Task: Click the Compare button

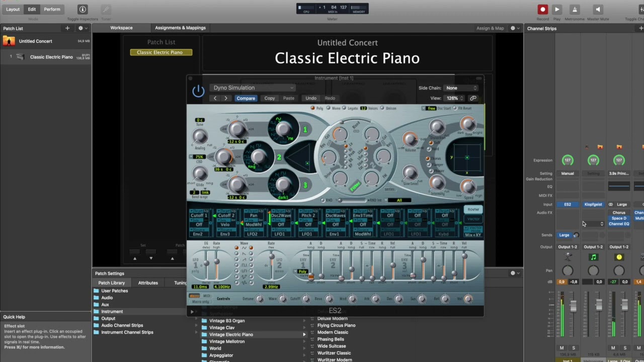Action: (246, 99)
